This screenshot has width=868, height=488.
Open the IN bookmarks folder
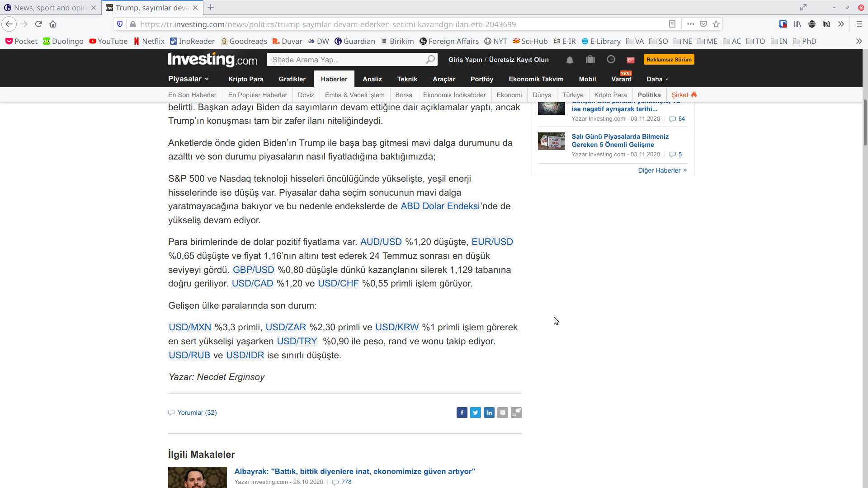779,41
